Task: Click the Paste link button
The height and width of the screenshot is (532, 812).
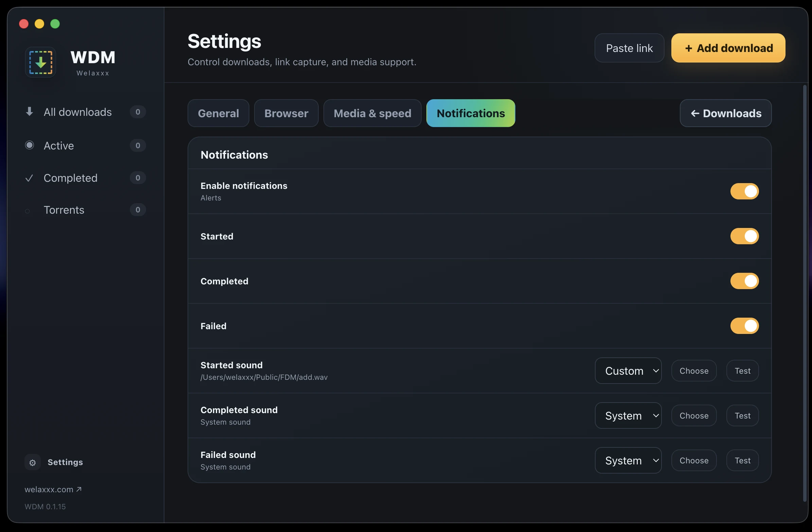Action: (x=629, y=48)
